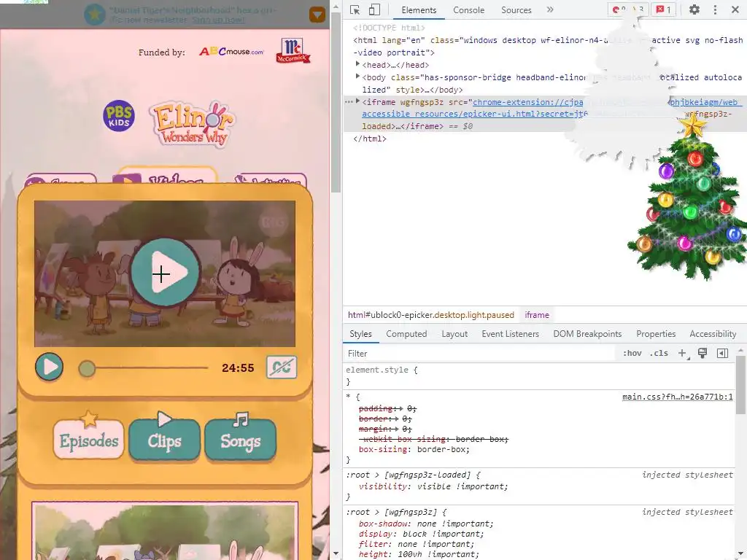Select the iframe breadcrumb
Image resolution: width=747 pixels, height=560 pixels.
coord(537,315)
